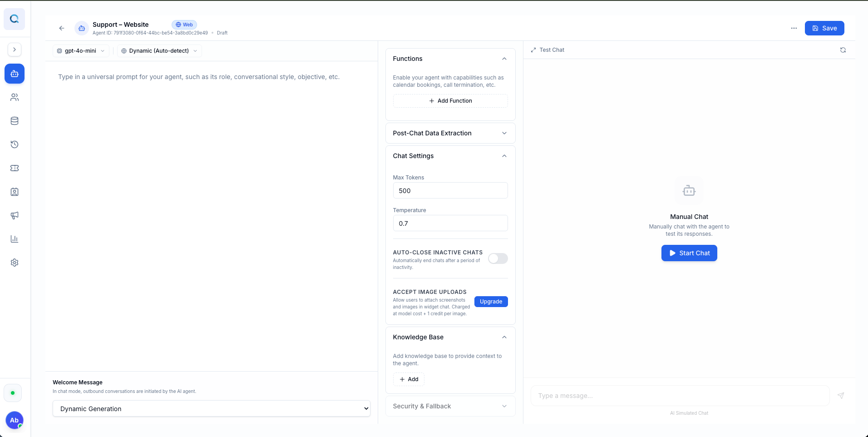The image size is (868, 437).
Task: Open the database stack icon in sidebar
Action: tap(15, 121)
